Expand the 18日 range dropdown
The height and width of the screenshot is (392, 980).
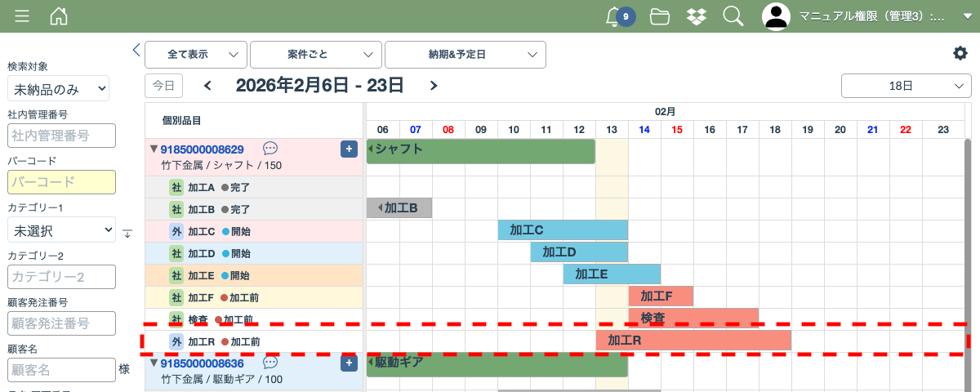[x=906, y=86]
